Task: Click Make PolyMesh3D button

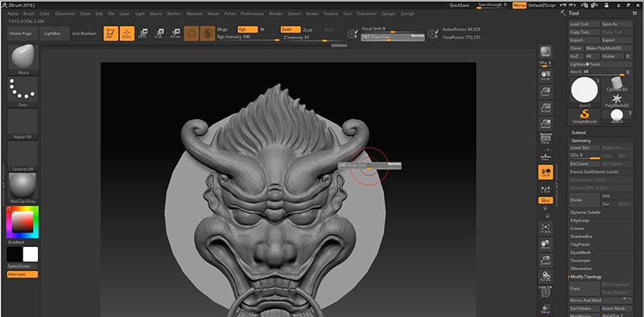Action: pyautogui.click(x=608, y=48)
